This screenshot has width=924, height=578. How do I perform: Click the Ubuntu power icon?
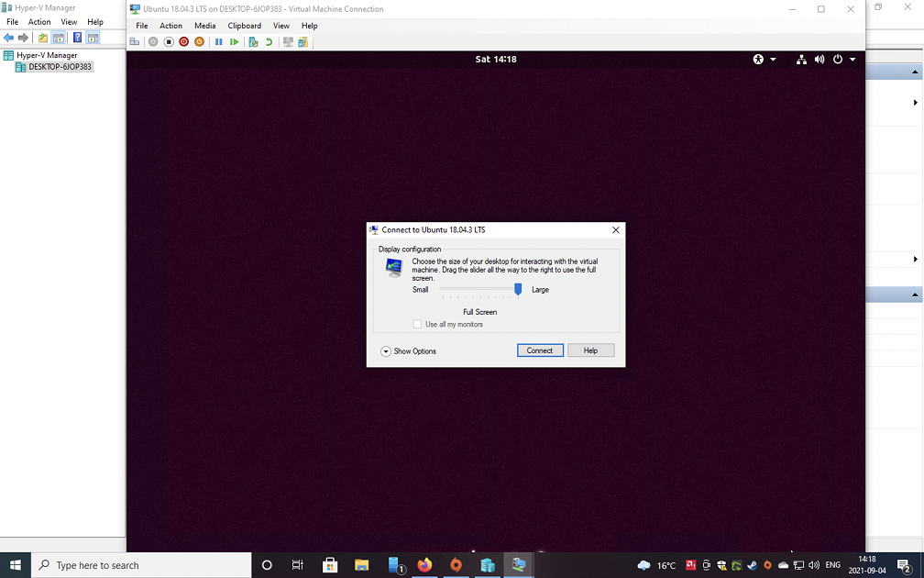(x=838, y=59)
